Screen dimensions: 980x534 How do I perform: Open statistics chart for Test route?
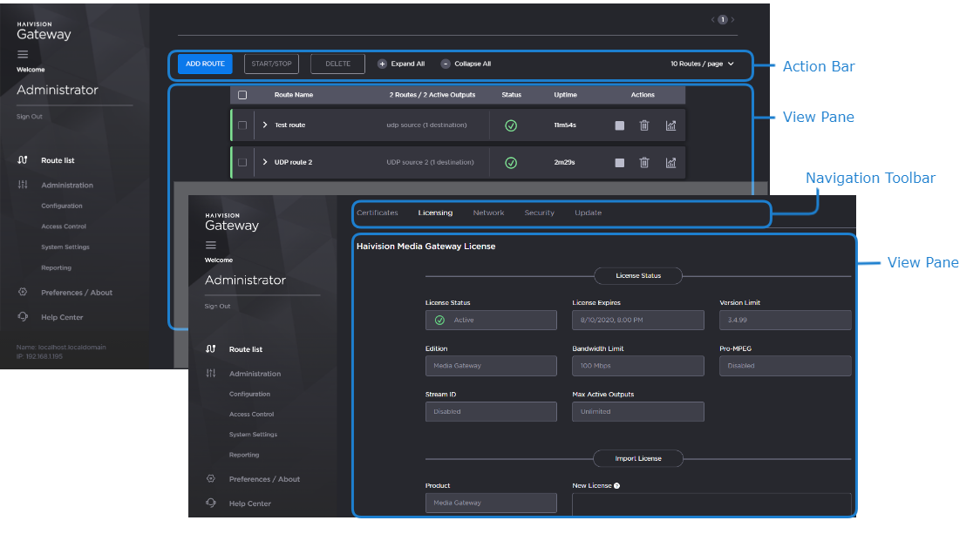pyautogui.click(x=670, y=125)
